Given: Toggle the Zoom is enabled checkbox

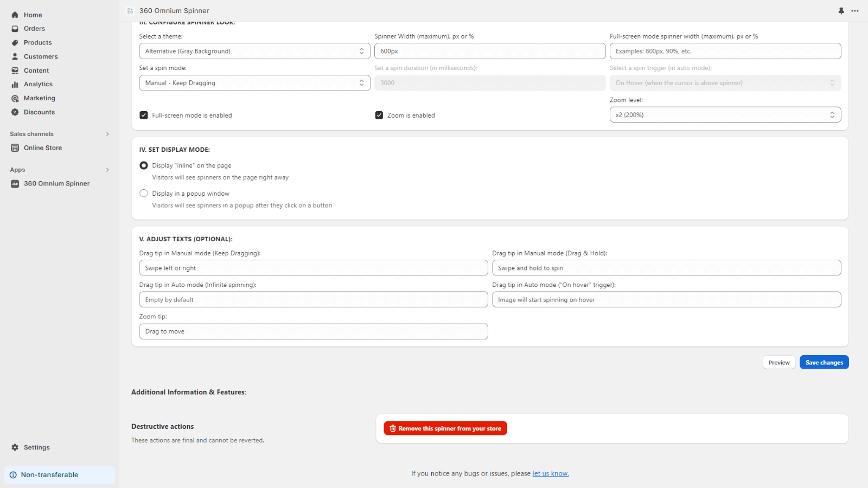Looking at the screenshot, I should 379,115.
